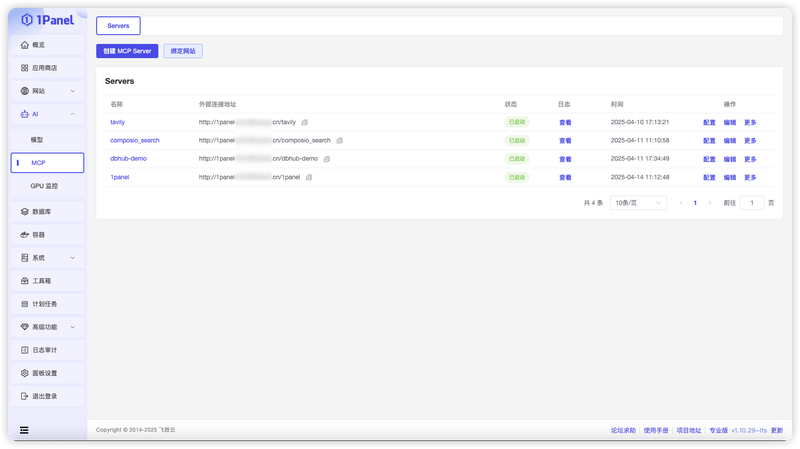800x449 pixels.
Task: Open the GPU monitoring menu item
Action: coord(47,186)
